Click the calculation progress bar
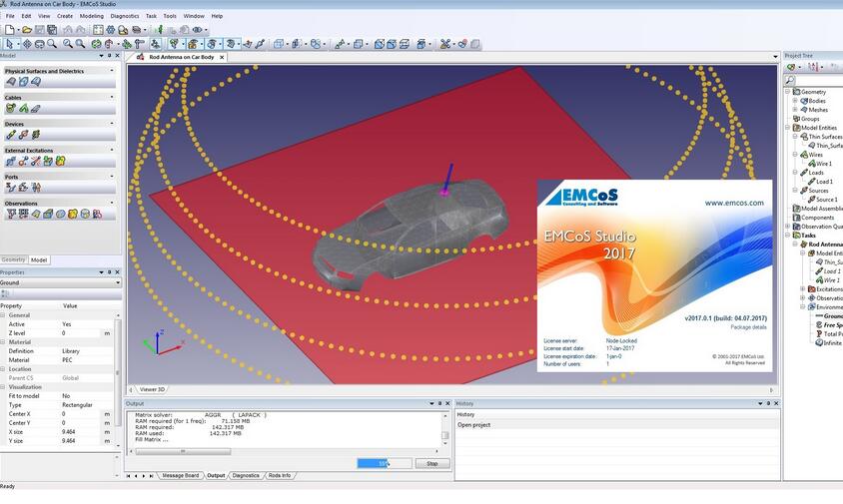 tap(385, 463)
